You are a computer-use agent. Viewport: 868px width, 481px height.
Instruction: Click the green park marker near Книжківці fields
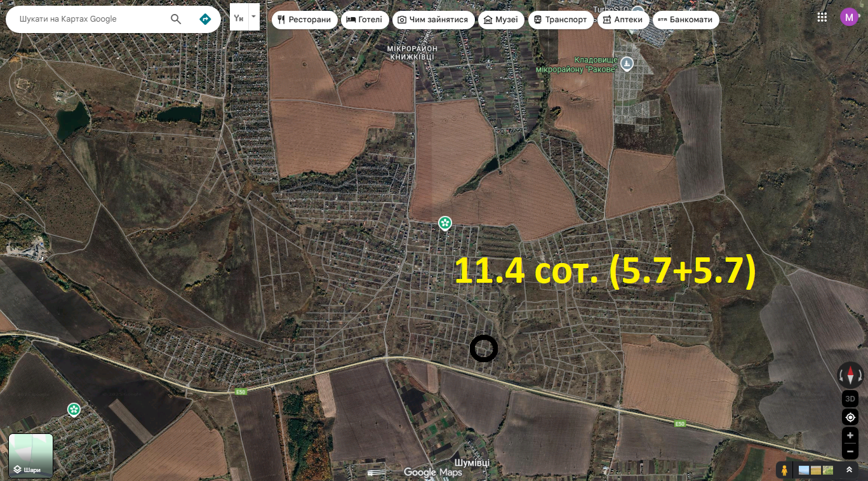pos(446,222)
